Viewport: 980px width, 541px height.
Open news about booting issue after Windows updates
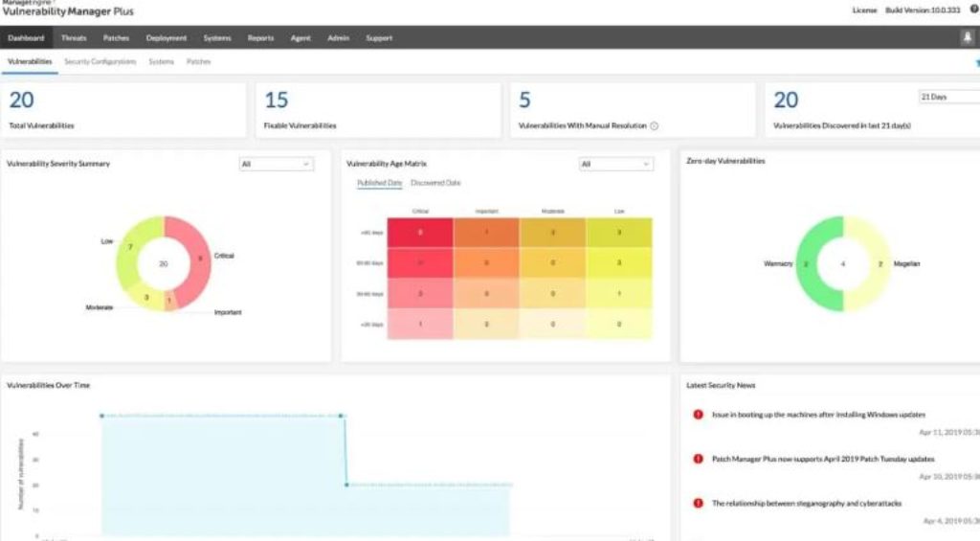819,415
